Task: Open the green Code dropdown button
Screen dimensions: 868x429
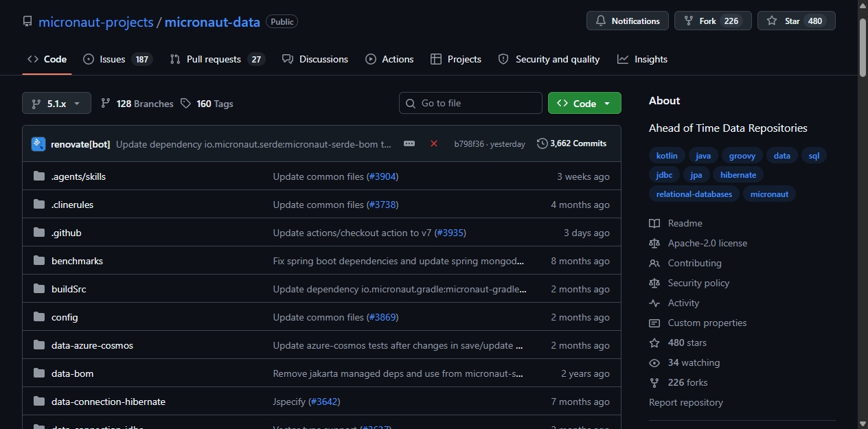Action: click(x=584, y=103)
